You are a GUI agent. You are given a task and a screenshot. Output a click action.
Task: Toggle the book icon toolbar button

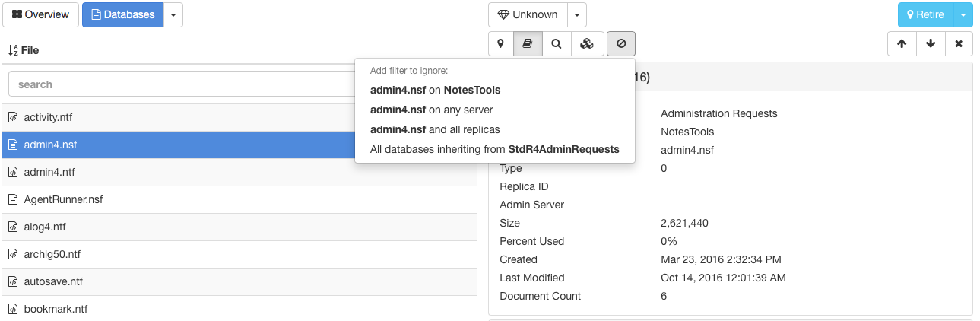click(x=528, y=44)
